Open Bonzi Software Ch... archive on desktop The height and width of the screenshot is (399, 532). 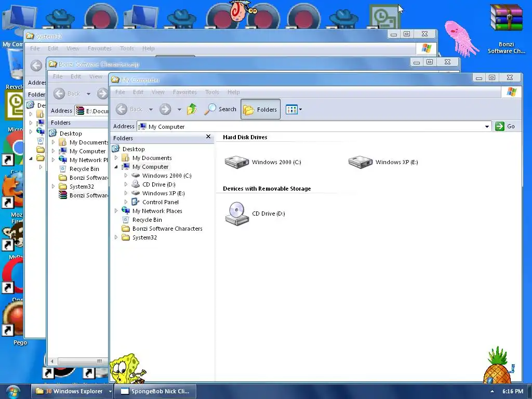click(506, 30)
